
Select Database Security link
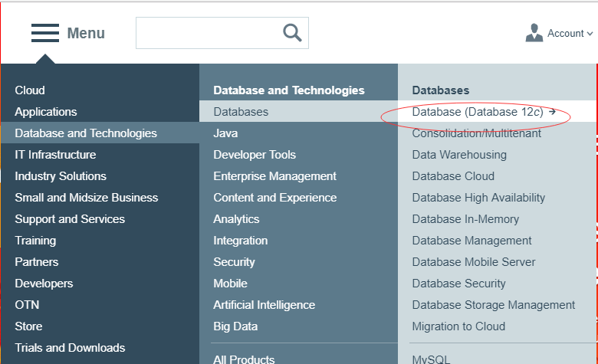(458, 284)
